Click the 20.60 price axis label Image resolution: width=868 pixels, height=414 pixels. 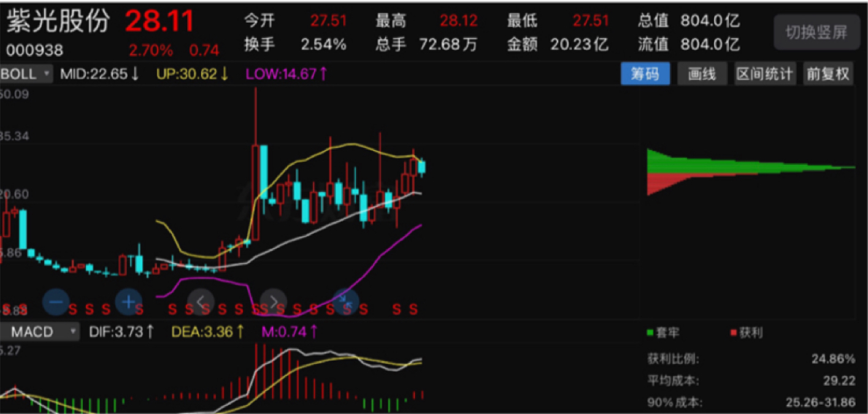(15, 194)
